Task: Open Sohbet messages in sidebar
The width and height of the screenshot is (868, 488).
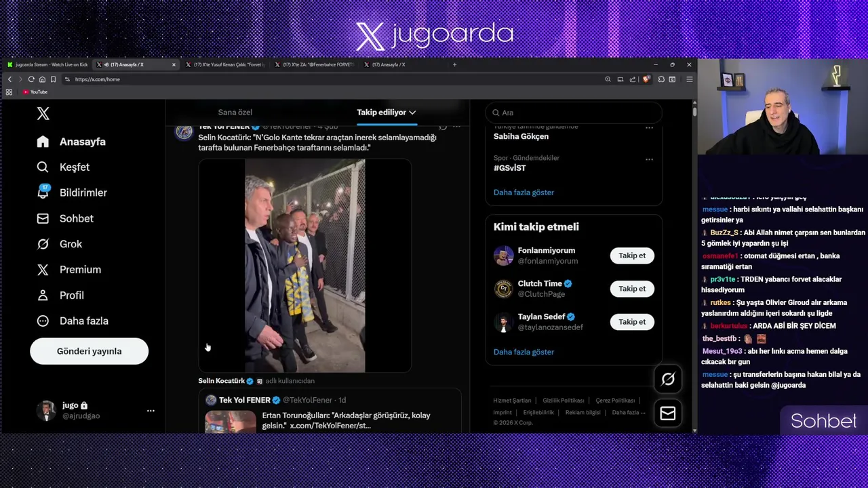Action: [x=65, y=218]
